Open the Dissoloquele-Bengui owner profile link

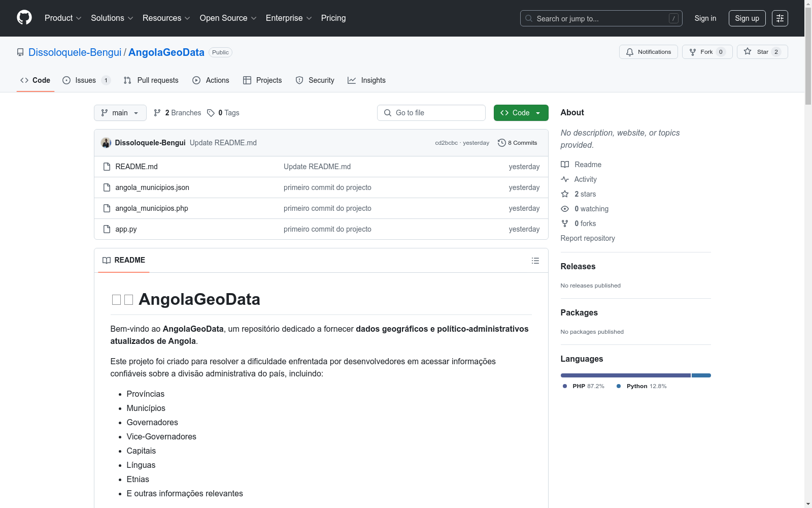coord(75,52)
